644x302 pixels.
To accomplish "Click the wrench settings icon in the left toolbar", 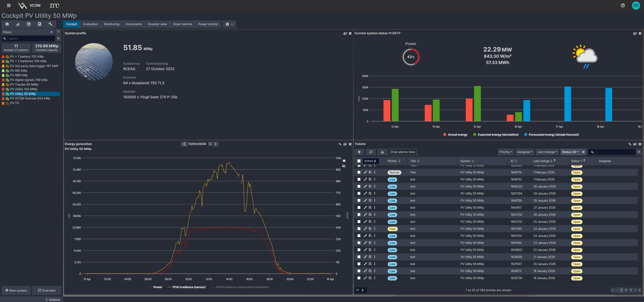I will pos(50,24).
